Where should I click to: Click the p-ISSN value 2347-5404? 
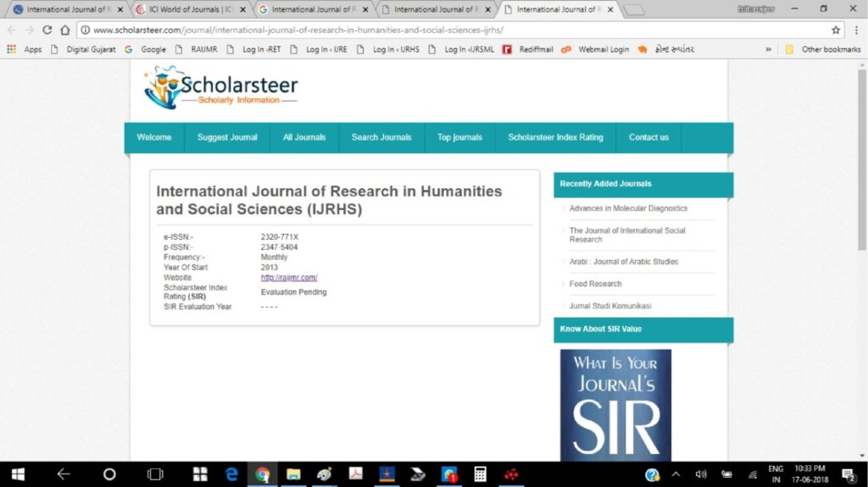point(279,246)
